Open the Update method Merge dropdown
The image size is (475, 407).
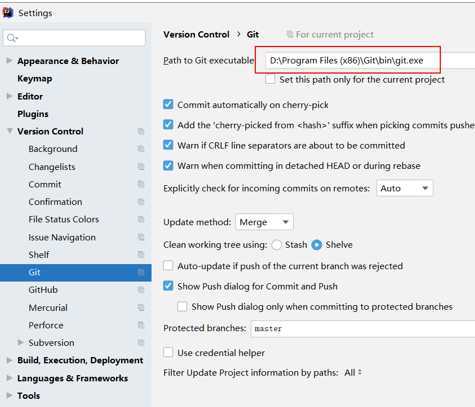[x=264, y=222]
